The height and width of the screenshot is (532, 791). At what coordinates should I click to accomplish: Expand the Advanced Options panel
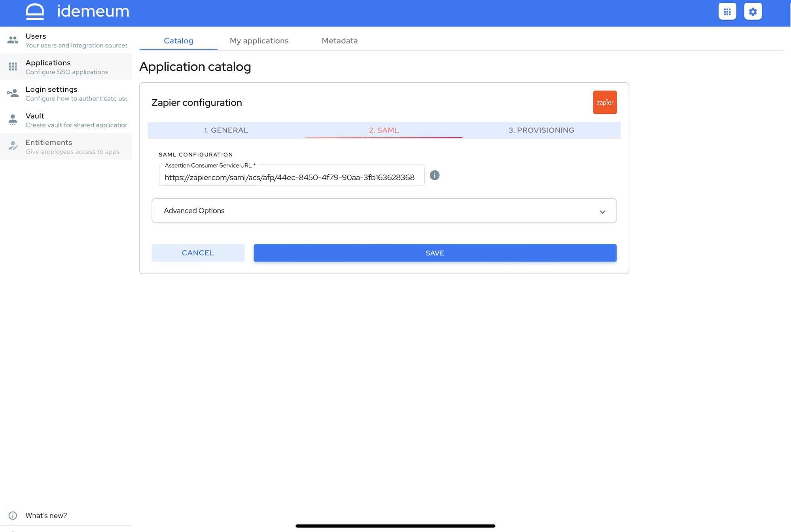(384, 211)
